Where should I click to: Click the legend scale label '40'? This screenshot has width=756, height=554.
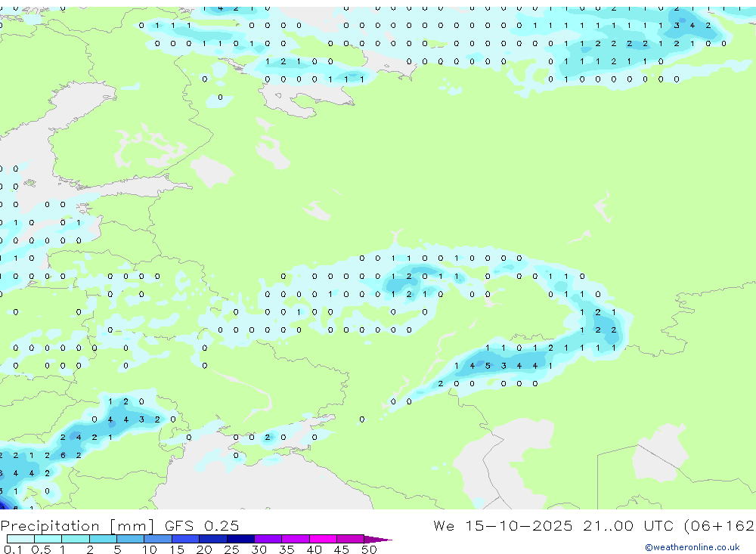pyautogui.click(x=314, y=549)
